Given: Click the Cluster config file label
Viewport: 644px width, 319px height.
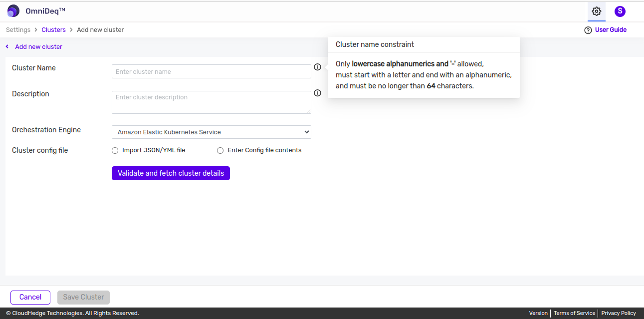Looking at the screenshot, I should 40,150.
